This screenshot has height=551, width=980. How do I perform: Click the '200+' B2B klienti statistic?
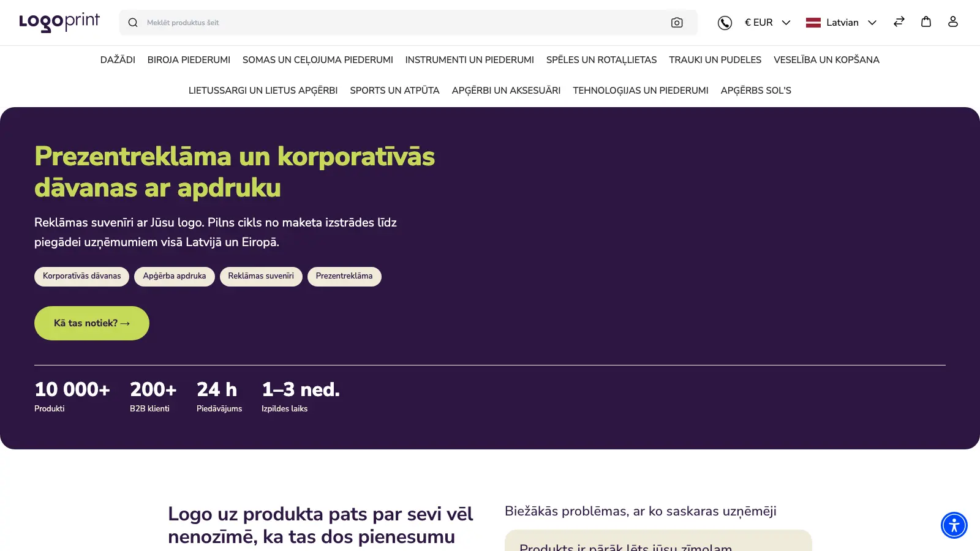[x=153, y=397]
